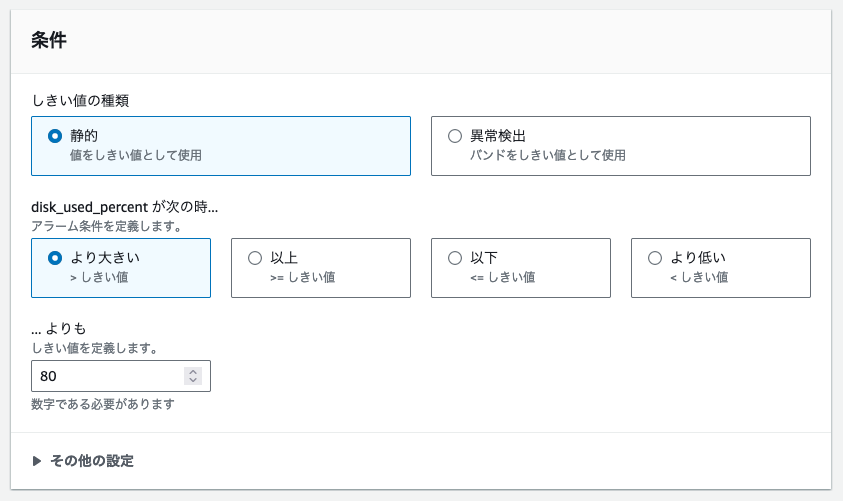Click the '> しきい値' sublabel
843x501 pixels.
[x=99, y=277]
